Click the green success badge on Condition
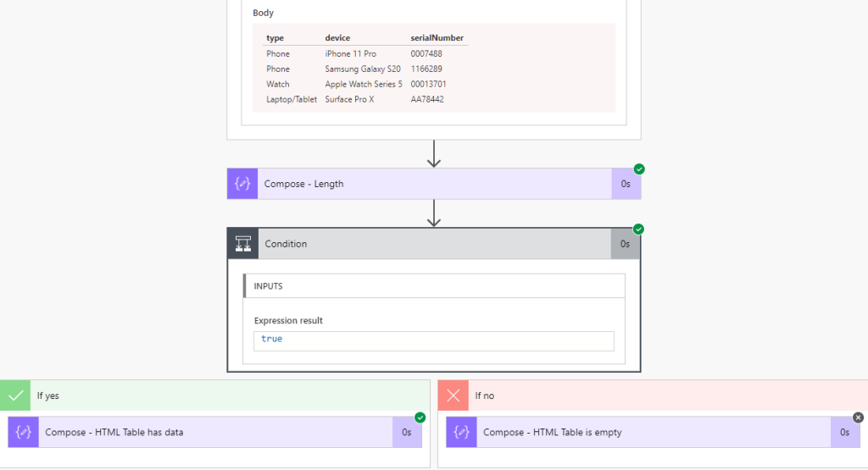Image resolution: width=868 pixels, height=470 pixels. tap(639, 229)
